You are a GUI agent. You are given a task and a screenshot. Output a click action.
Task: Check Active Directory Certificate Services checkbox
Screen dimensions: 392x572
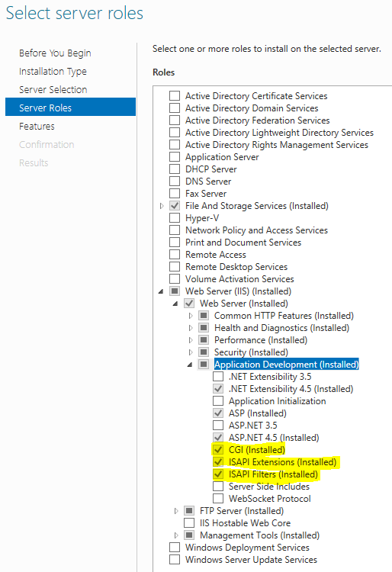click(x=175, y=96)
